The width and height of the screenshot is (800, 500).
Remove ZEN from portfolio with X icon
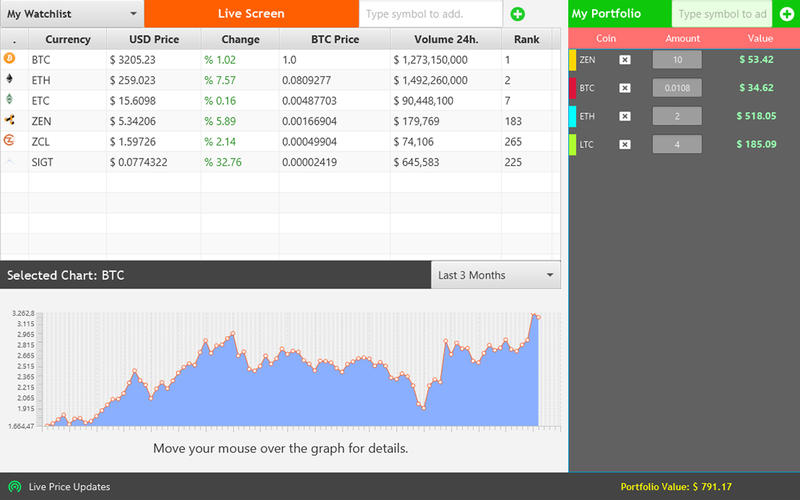point(625,60)
